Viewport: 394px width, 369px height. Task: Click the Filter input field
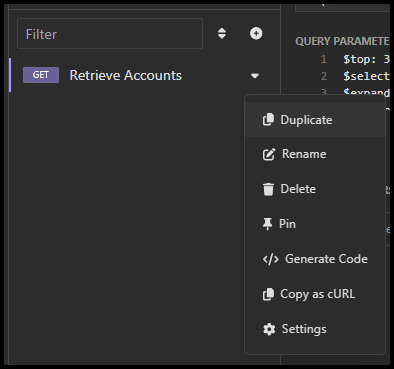coord(110,34)
